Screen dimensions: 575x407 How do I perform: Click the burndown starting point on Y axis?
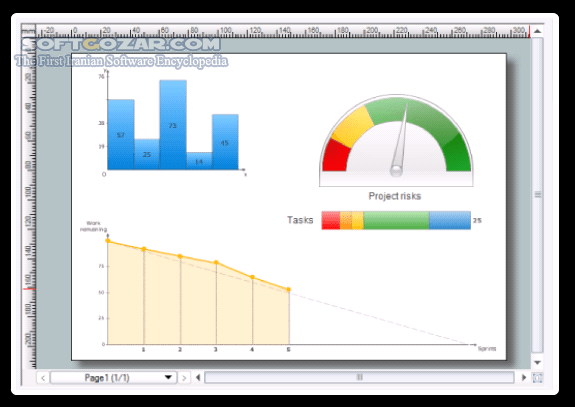[x=108, y=241]
